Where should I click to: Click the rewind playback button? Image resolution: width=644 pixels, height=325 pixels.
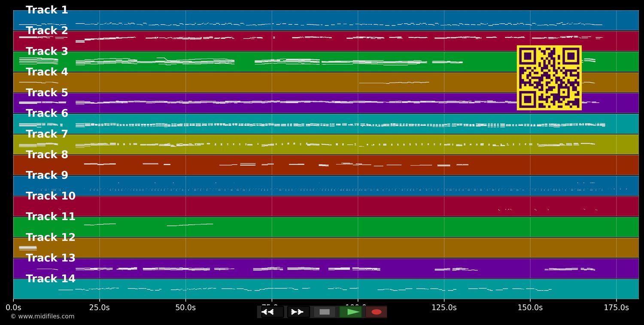[272, 312]
